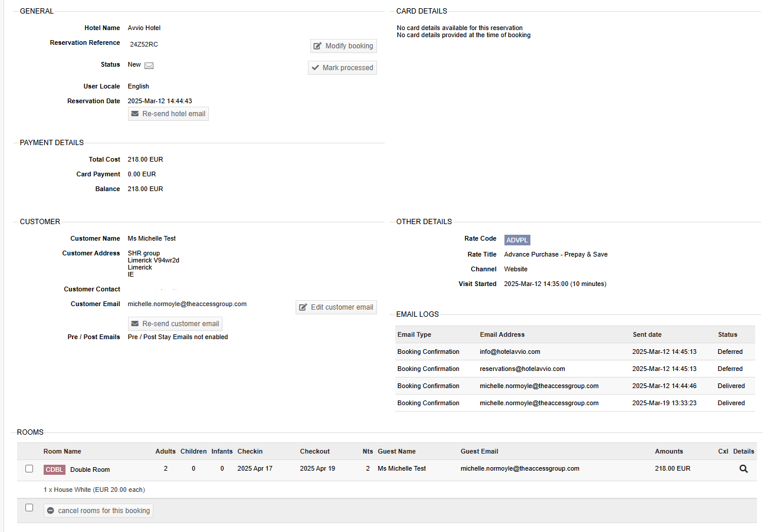Screen dimensions: 767x532
Task: Cancel rooms for this booking
Action: pos(99,511)
